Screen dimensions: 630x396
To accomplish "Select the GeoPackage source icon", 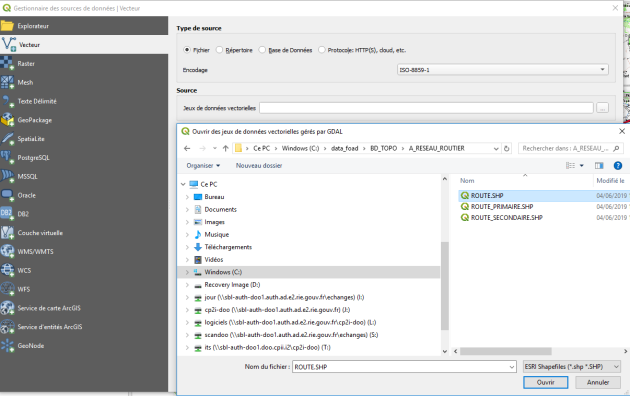I will pos(7,120).
